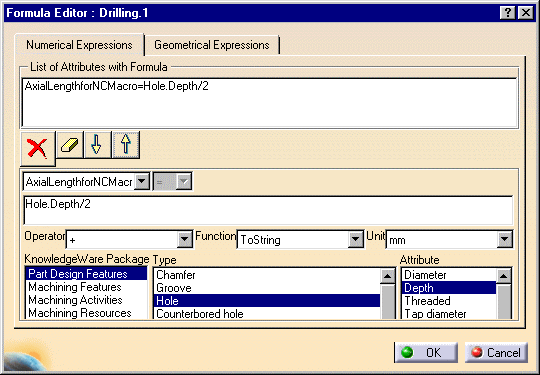The width and height of the screenshot is (540, 375).
Task: Click Type list scroll up arrow
Action: (x=388, y=277)
